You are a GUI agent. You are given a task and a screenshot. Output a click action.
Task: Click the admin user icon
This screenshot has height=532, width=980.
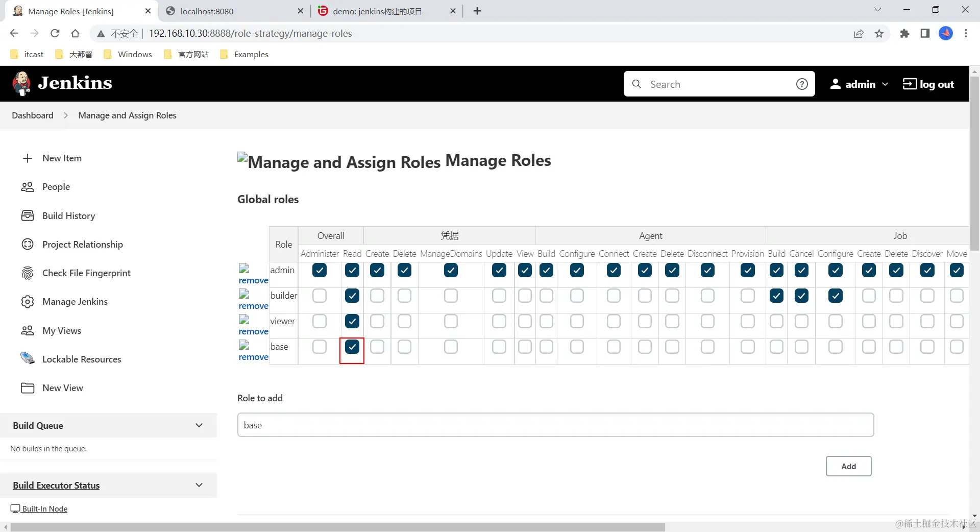[x=835, y=84]
